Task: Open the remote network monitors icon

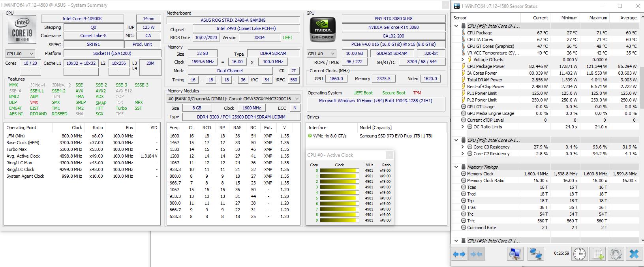Action: point(536,254)
